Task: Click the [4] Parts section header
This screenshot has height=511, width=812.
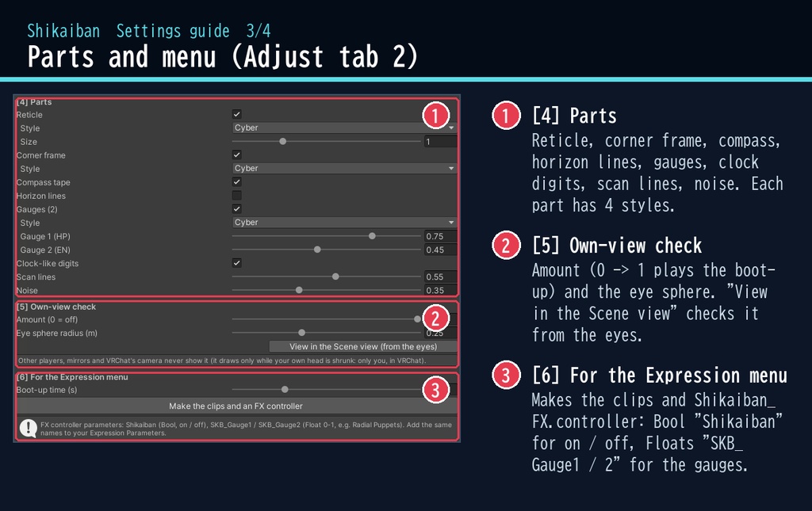Action: click(x=34, y=102)
